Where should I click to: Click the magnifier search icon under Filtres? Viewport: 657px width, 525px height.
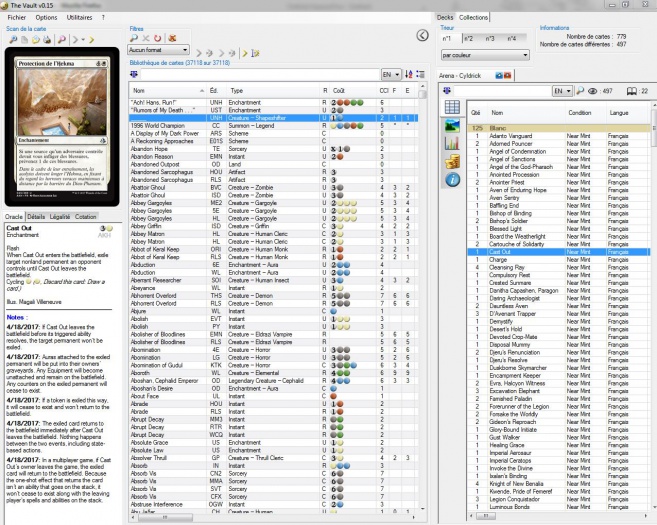click(134, 38)
